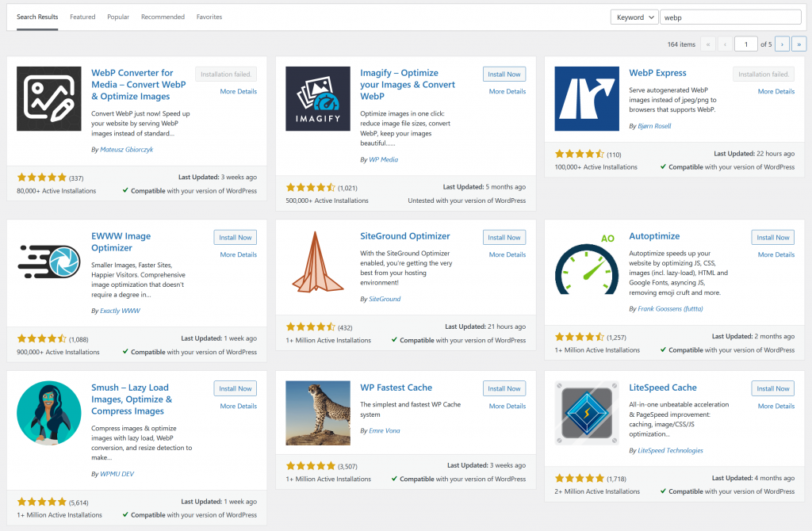Viewport: 812px width, 531px height.
Task: Open author LiteSpeed Technologies link
Action: [670, 450]
